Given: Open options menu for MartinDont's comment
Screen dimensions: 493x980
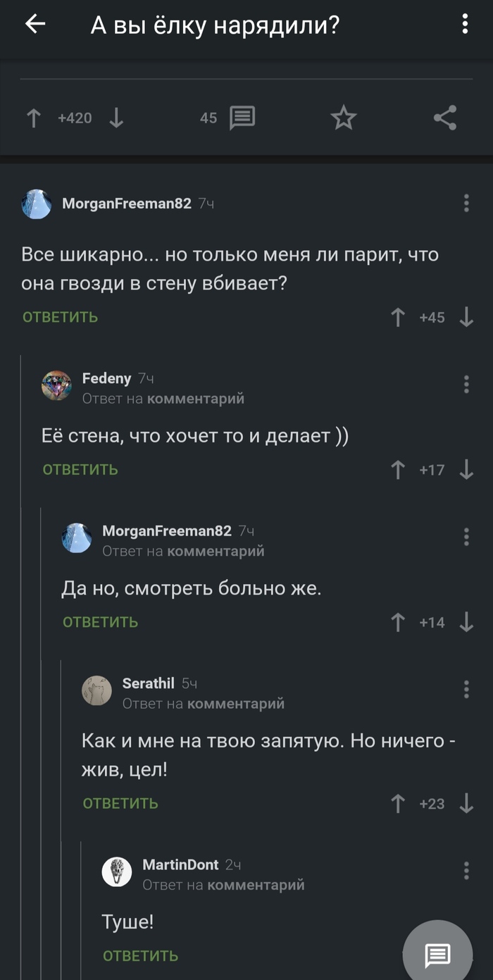Looking at the screenshot, I should tap(466, 871).
